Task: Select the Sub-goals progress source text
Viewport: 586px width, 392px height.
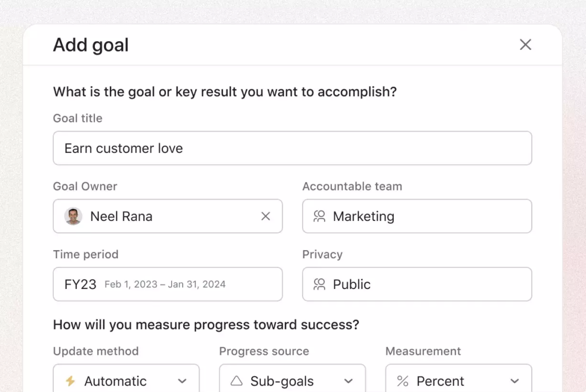Action: point(282,382)
